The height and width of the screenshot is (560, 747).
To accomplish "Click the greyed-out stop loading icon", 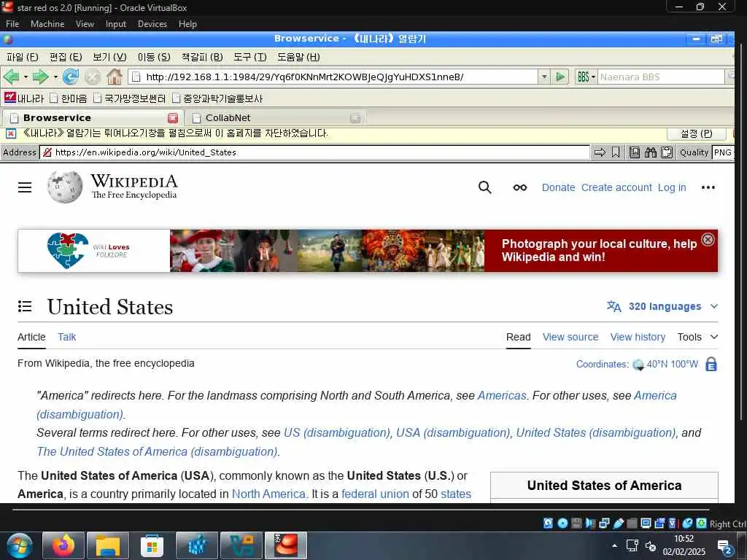I will point(93,77).
